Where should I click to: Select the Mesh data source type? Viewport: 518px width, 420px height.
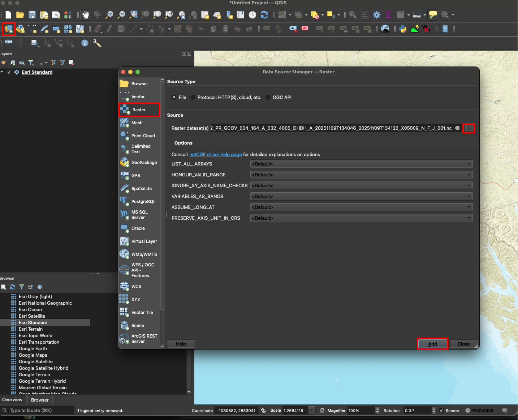coord(137,123)
